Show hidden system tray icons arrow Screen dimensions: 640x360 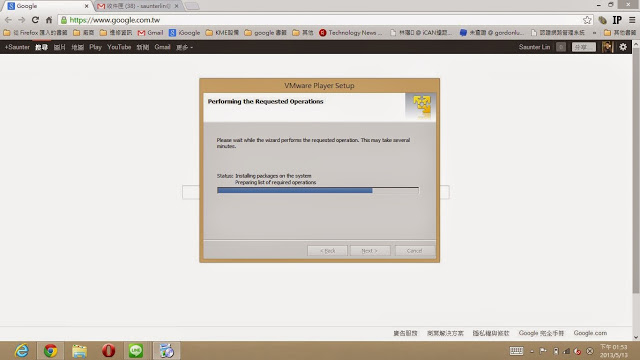point(531,351)
